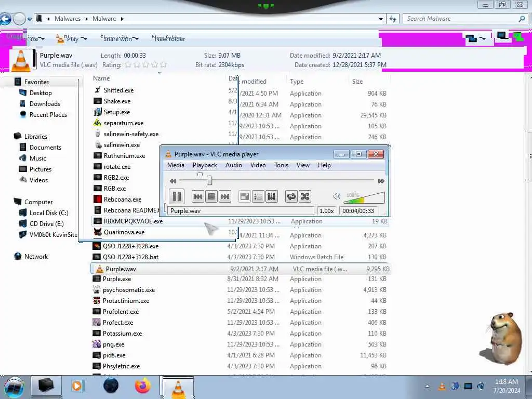Image resolution: width=532 pixels, height=399 pixels.
Task: Click VLC playback speed 1.00x
Action: [x=327, y=211]
